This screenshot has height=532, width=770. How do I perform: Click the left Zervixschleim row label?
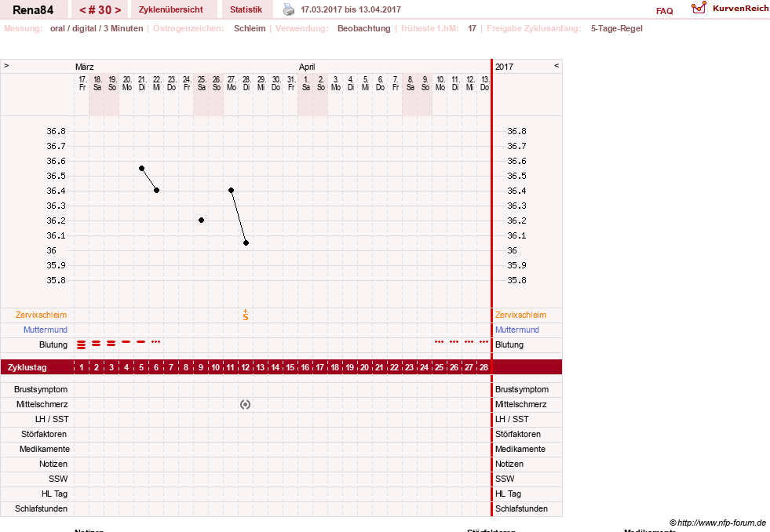tap(42, 315)
